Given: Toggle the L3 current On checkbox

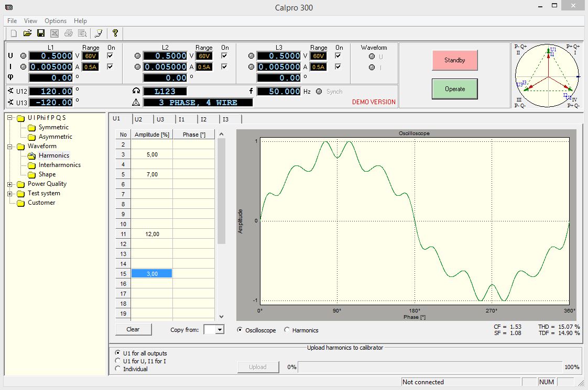Looking at the screenshot, I should 338,66.
